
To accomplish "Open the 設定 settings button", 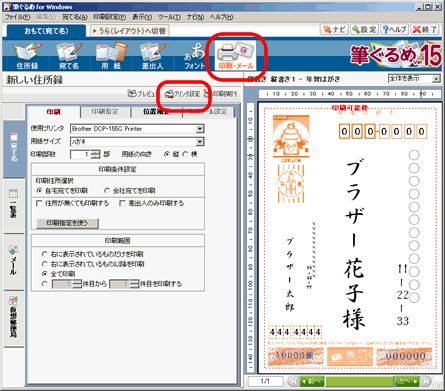I will pos(364,30).
